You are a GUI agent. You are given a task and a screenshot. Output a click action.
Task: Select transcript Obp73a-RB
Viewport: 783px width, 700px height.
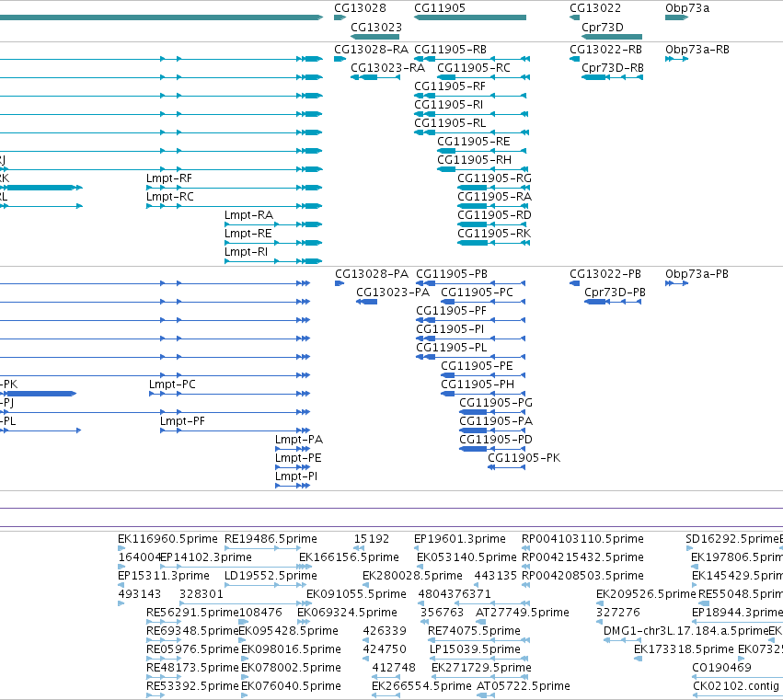click(x=697, y=50)
